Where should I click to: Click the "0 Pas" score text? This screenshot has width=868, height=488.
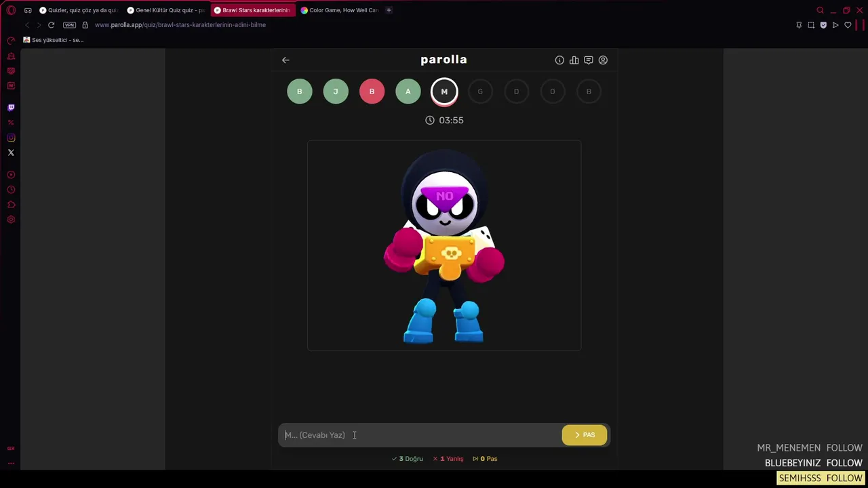point(485,459)
